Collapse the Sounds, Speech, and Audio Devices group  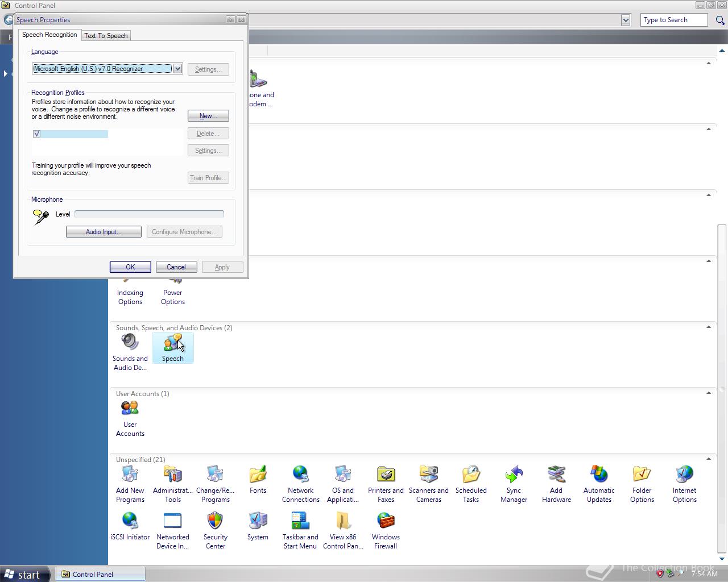709,327
